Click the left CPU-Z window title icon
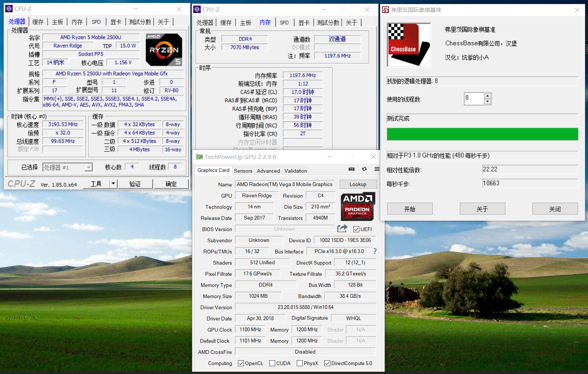Image resolution: width=588 pixels, height=374 pixels. tap(9, 9)
